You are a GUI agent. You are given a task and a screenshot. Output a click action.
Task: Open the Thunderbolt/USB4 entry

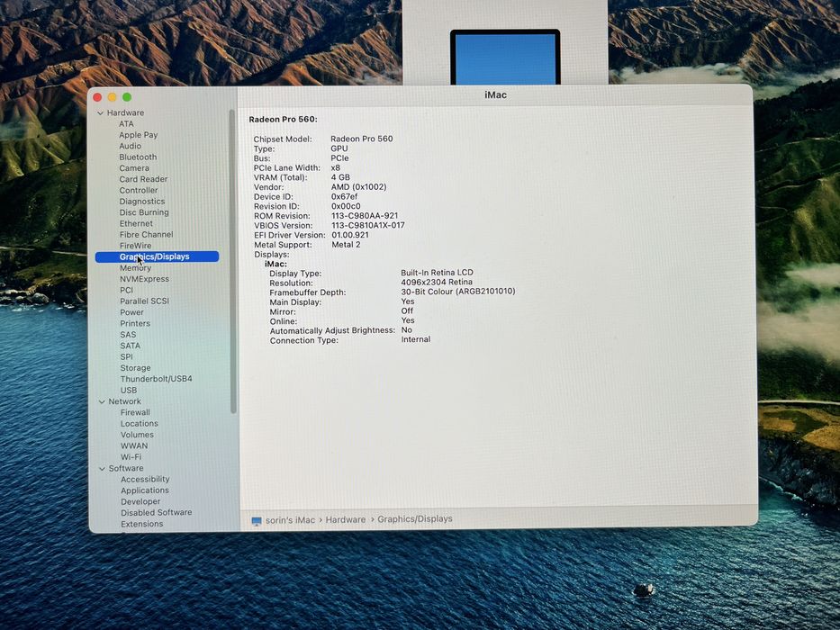pos(156,379)
